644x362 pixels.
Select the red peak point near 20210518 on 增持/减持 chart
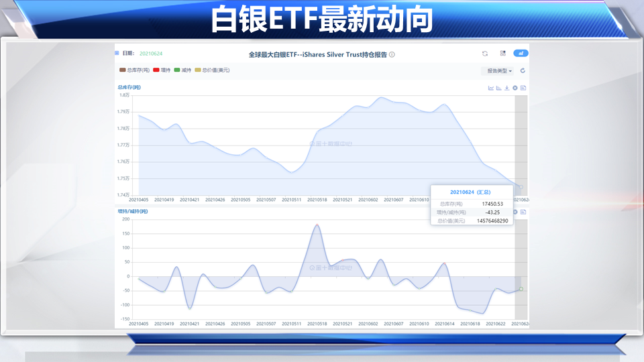(317, 225)
